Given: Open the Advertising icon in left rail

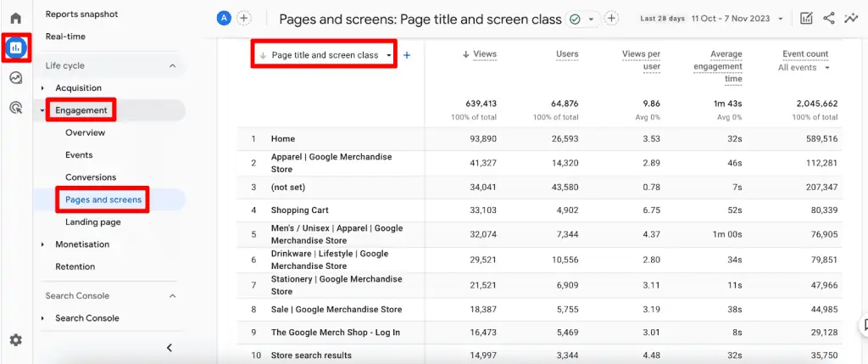Looking at the screenshot, I should click(16, 108).
